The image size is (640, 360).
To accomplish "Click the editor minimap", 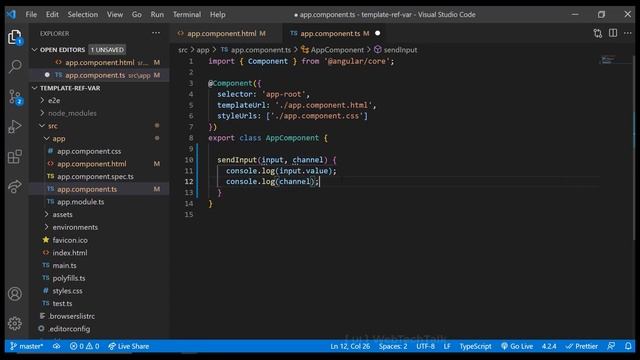I will point(616,60).
